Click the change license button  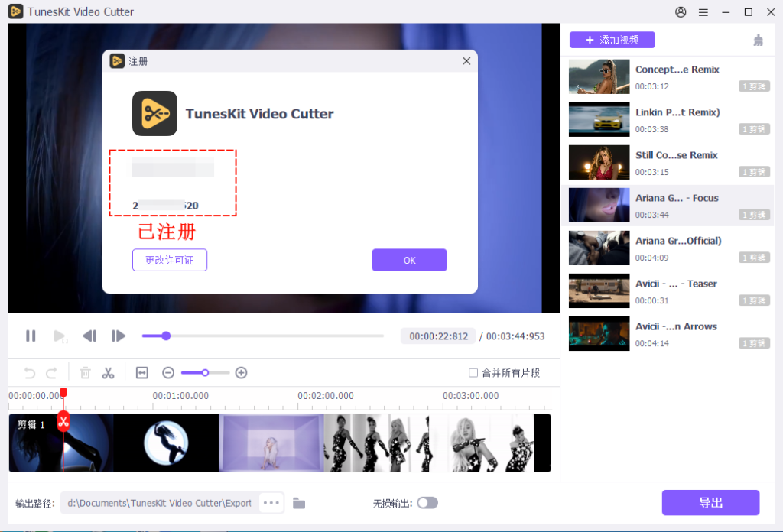pos(170,260)
